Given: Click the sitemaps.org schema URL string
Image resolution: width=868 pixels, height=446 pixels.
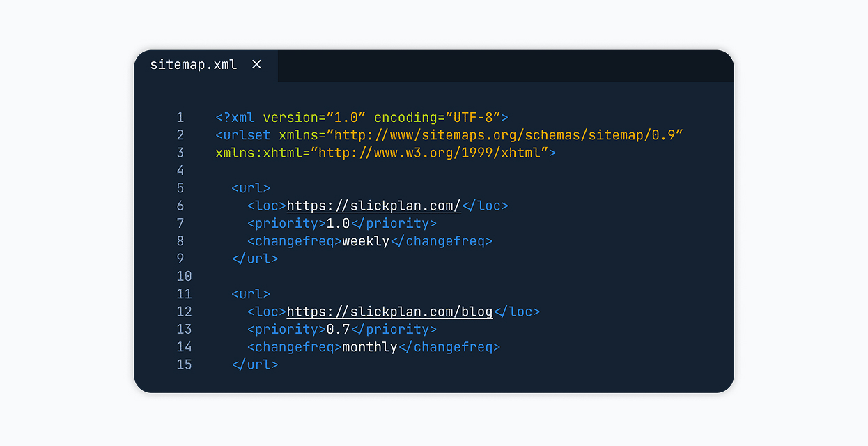Looking at the screenshot, I should coord(507,135).
